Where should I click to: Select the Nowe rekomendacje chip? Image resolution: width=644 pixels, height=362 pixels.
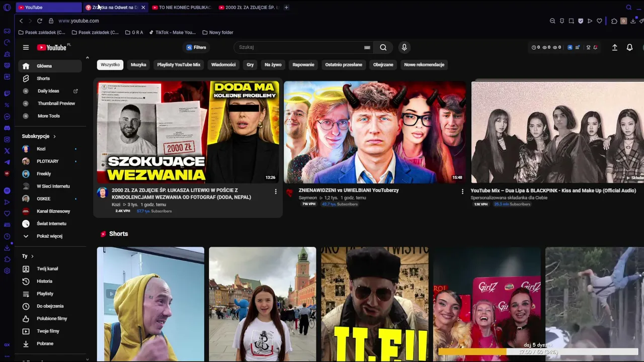(x=424, y=65)
